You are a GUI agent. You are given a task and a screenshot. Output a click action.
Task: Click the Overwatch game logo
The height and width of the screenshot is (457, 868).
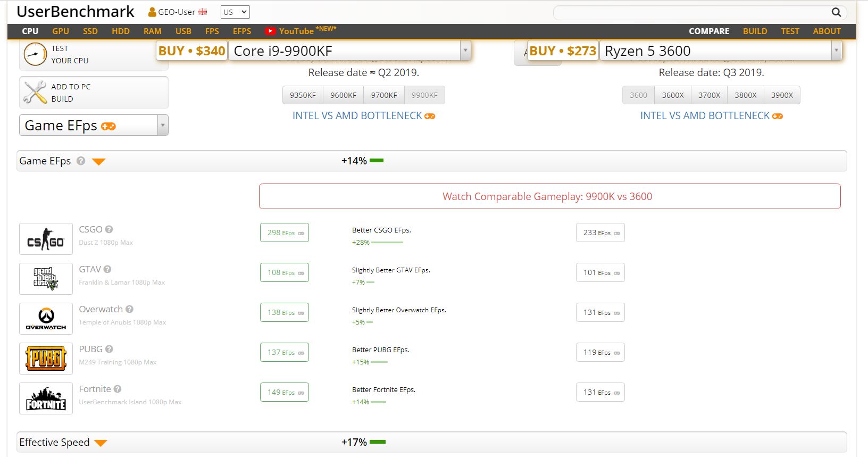(46, 319)
